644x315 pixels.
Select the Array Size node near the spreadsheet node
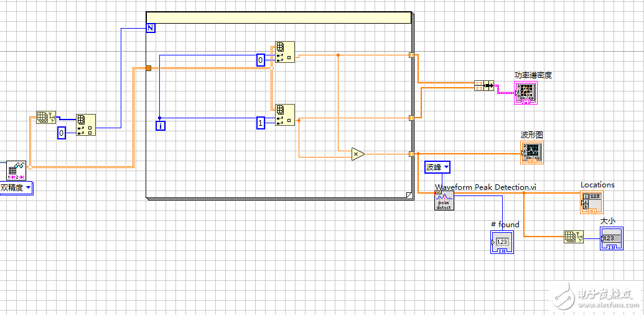pyautogui.click(x=46, y=117)
